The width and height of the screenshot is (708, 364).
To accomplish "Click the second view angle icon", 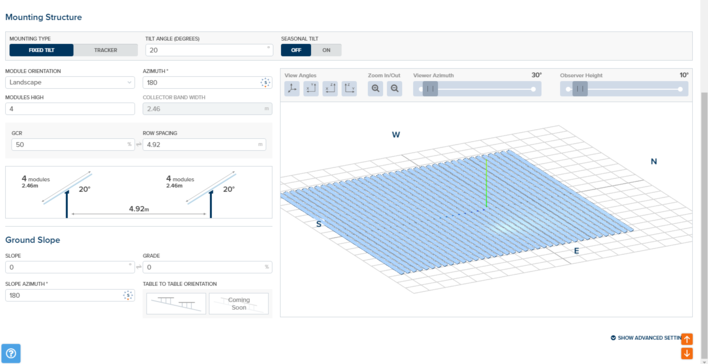I will tap(311, 89).
